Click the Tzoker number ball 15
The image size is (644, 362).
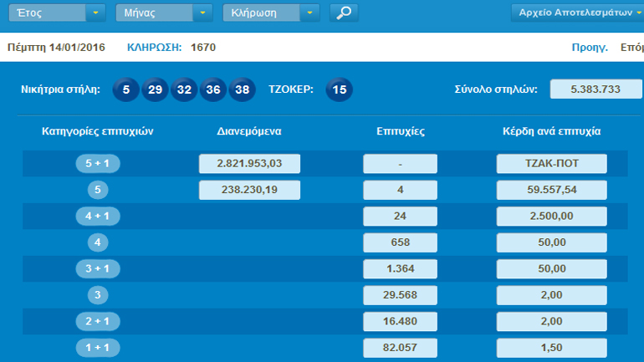tap(339, 89)
